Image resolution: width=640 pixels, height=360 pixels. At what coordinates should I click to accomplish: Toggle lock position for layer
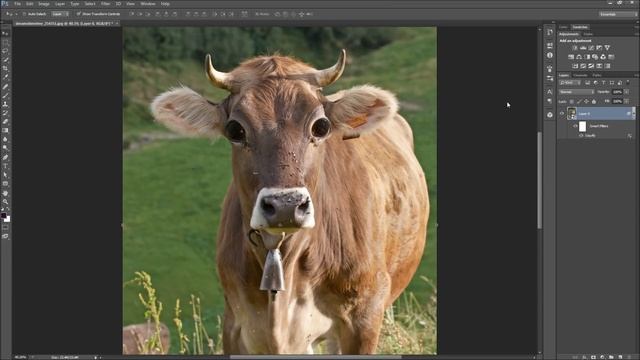[x=587, y=101]
